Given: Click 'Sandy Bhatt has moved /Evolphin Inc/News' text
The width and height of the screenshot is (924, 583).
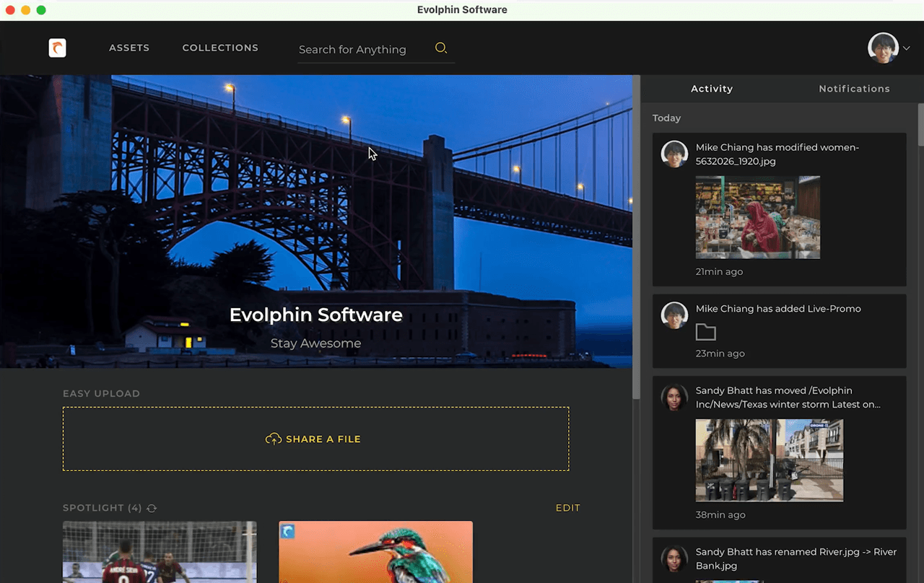Looking at the screenshot, I should [788, 398].
